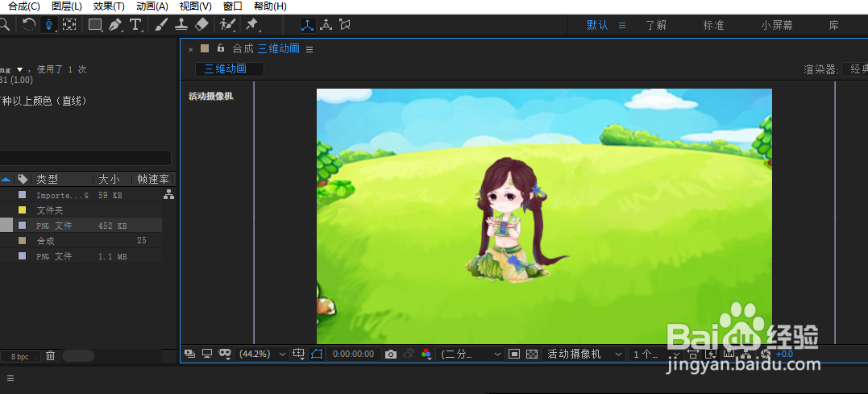Click the tan label swatch of 合成 row
The image size is (868, 394).
pos(22,241)
